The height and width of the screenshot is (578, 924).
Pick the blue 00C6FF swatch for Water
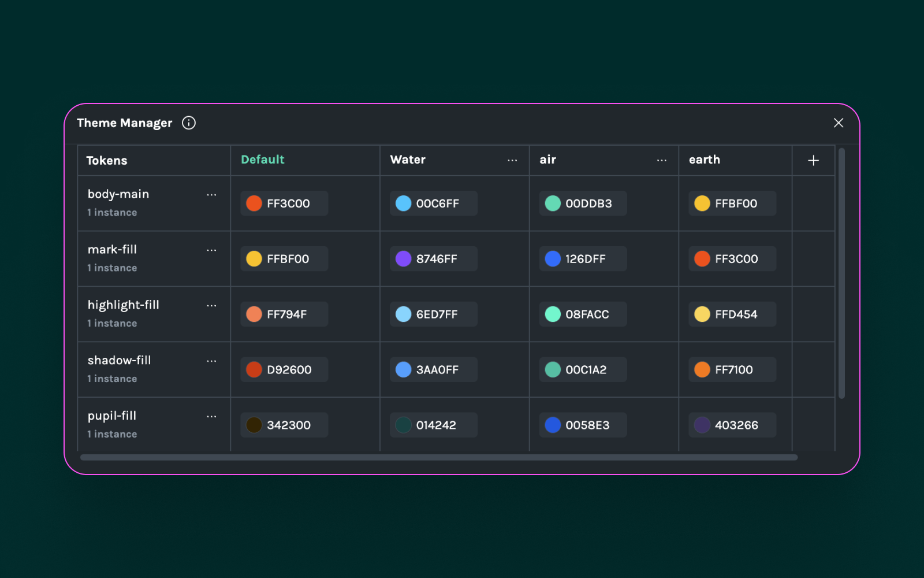(404, 203)
